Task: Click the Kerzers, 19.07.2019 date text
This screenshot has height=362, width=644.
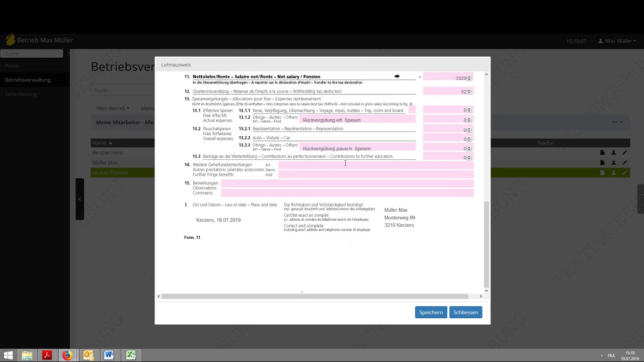Action: point(218,220)
